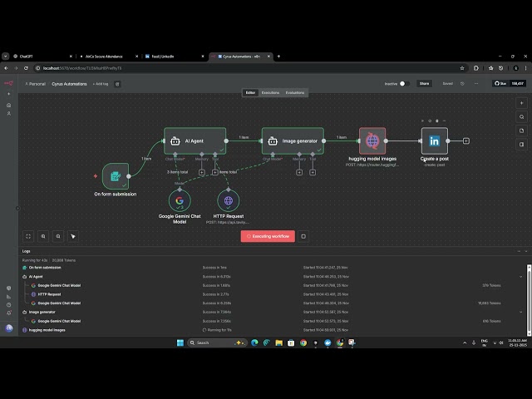The width and height of the screenshot is (532, 399).
Task: Open canvas search nodes icon
Action: coord(521,116)
